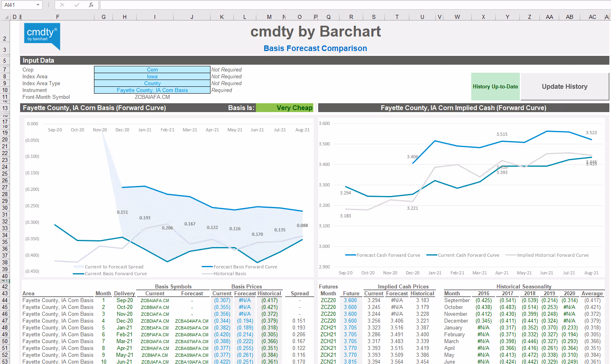This screenshot has width=611, height=364.
Task: Click the formula bar Cancel X icon
Action: tap(62, 5)
